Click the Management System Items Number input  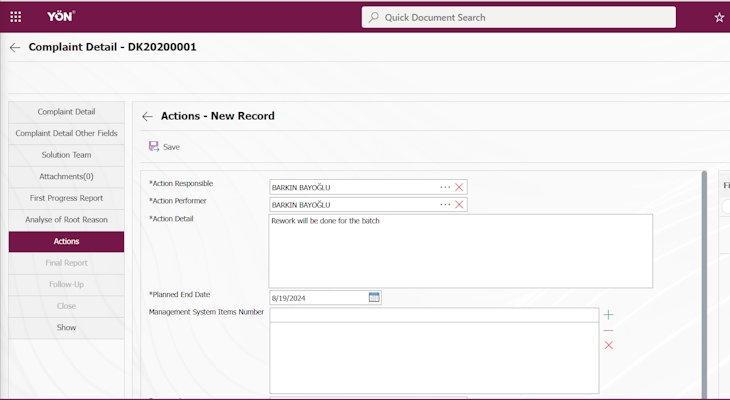[x=434, y=315]
